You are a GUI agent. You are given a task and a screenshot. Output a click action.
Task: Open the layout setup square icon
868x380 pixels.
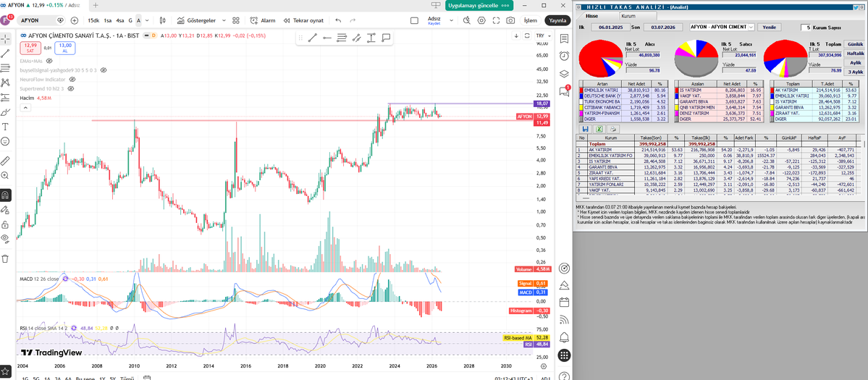click(414, 20)
